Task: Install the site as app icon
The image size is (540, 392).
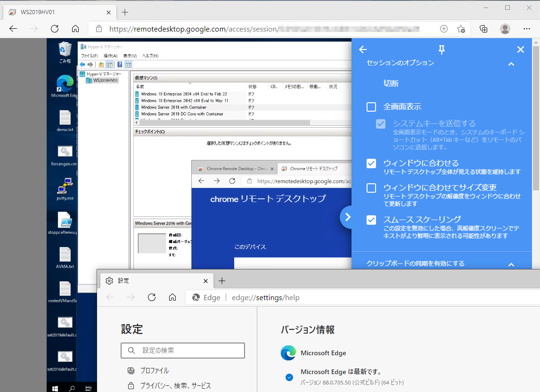Action: click(x=444, y=29)
